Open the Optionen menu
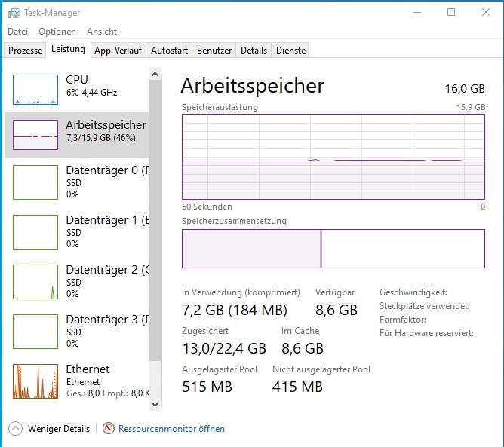This screenshot has height=447, width=504. tap(57, 32)
